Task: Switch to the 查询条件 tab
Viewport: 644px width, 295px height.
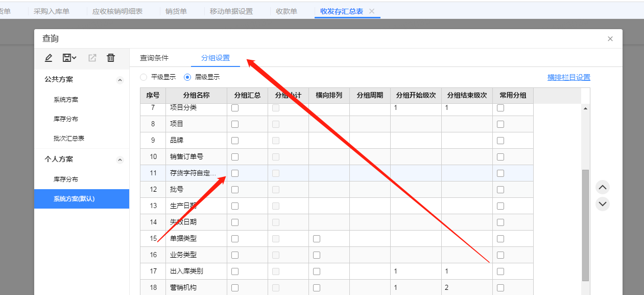Action: coord(154,58)
